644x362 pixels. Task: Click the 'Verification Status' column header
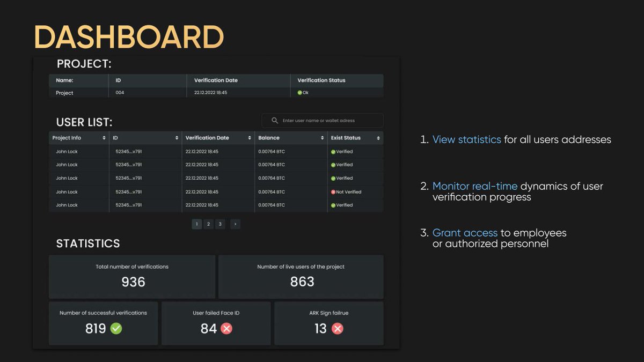[321, 80]
